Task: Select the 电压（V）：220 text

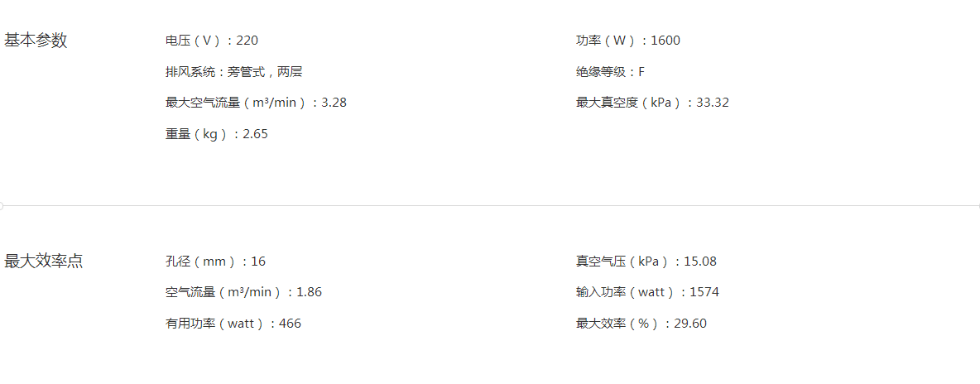Action: tap(212, 41)
